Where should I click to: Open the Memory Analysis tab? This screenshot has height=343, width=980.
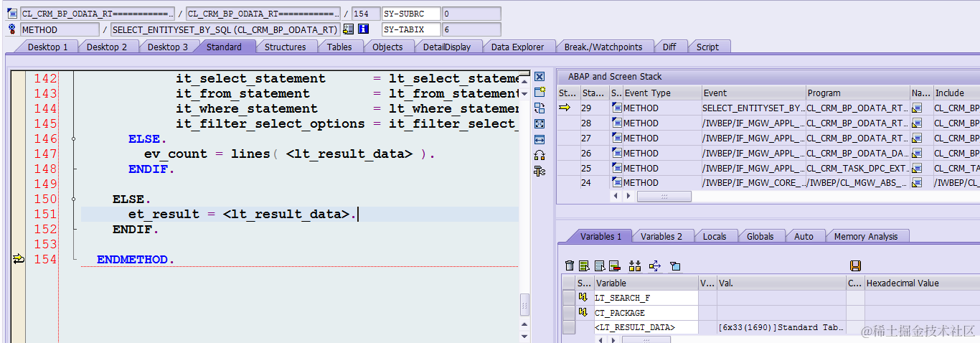[865, 236]
